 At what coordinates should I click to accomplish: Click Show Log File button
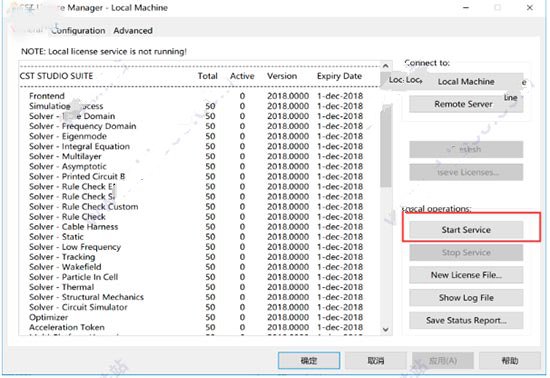[x=466, y=298]
